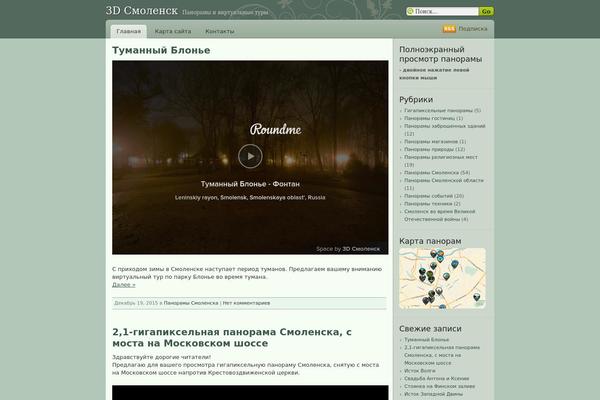Open the Гигапиксельные панорамы (5) category
The image size is (600, 400).
439,110
